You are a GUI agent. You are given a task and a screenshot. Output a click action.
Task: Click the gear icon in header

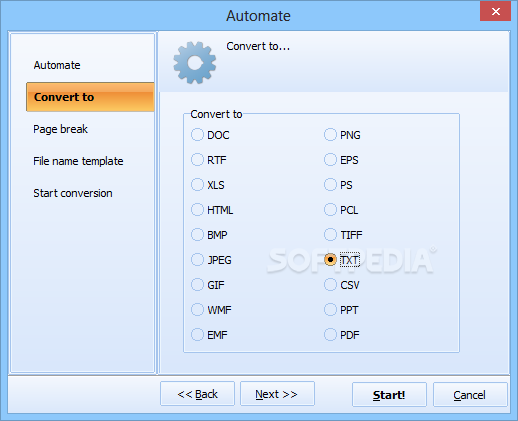[x=195, y=62]
